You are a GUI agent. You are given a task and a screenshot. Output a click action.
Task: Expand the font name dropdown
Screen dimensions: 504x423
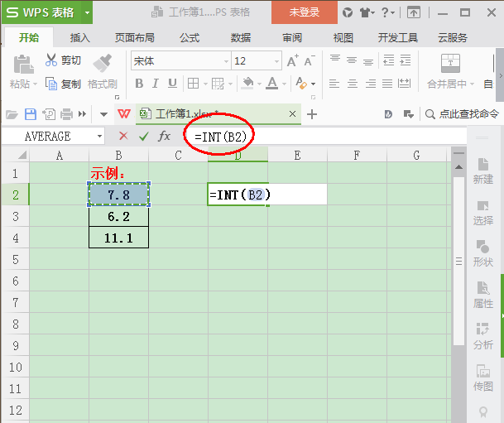(222, 61)
